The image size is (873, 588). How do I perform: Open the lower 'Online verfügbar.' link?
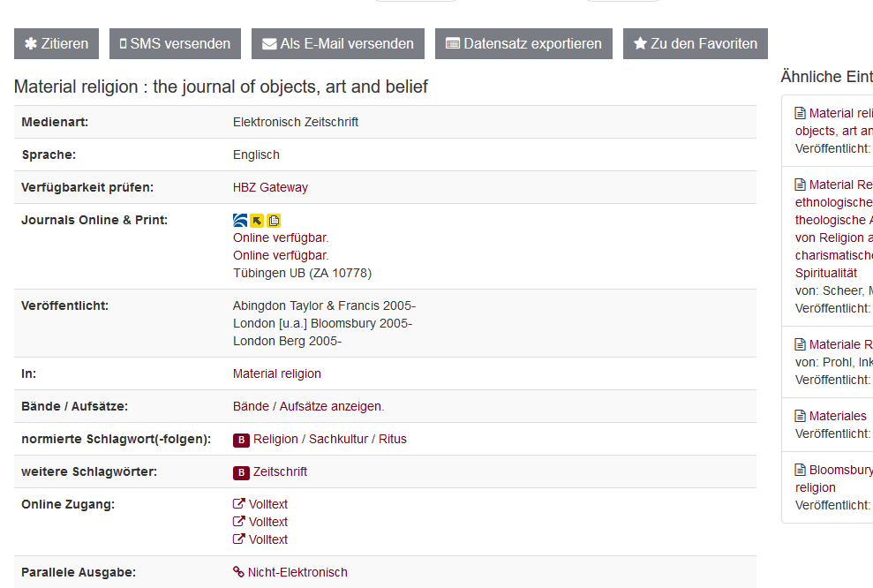[x=281, y=255]
